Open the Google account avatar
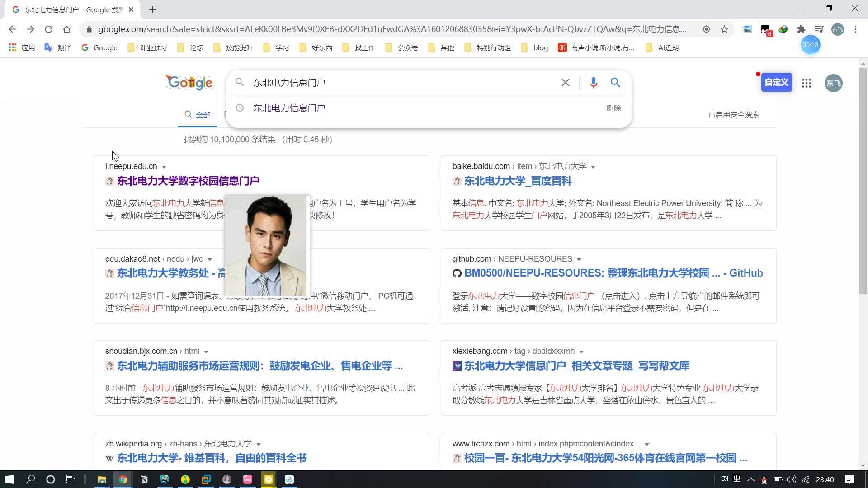This screenshot has height=488, width=868. [x=833, y=83]
